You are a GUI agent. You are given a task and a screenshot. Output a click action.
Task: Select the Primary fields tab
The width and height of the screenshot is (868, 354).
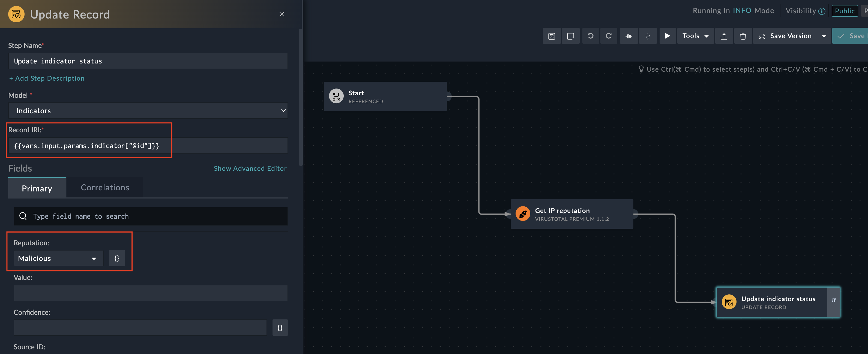(x=37, y=188)
